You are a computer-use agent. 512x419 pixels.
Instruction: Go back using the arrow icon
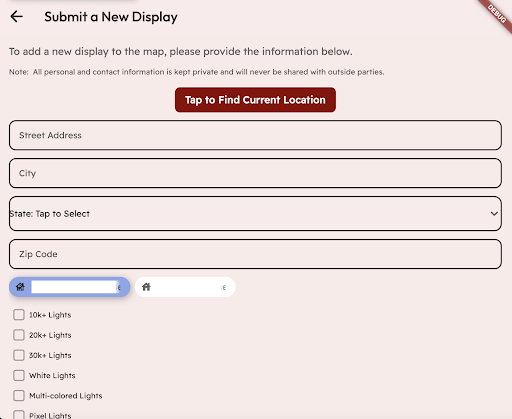(16, 16)
